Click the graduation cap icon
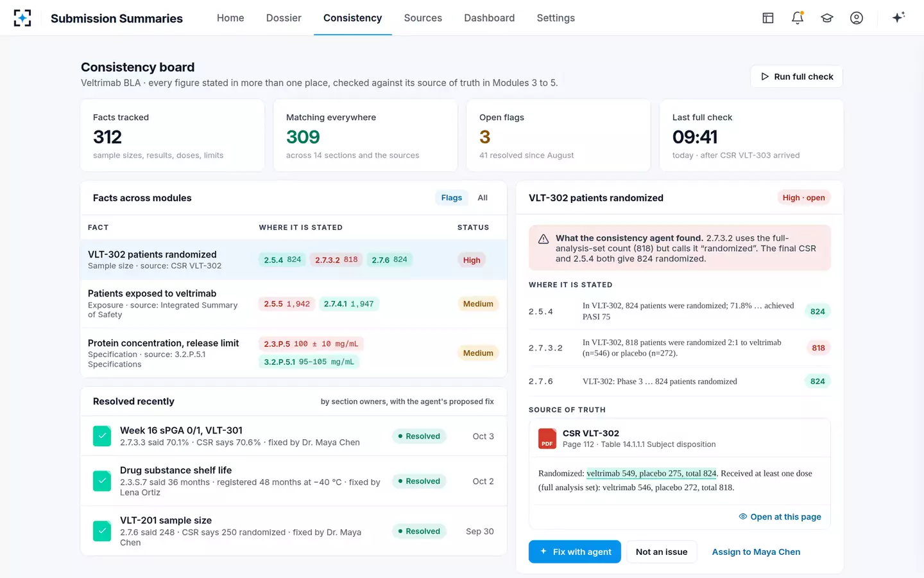 827,18
